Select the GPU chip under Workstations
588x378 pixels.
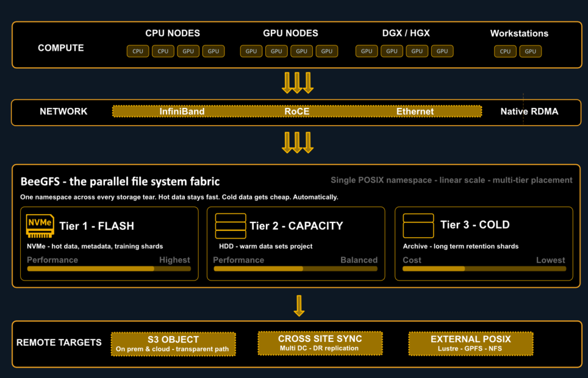pos(530,51)
